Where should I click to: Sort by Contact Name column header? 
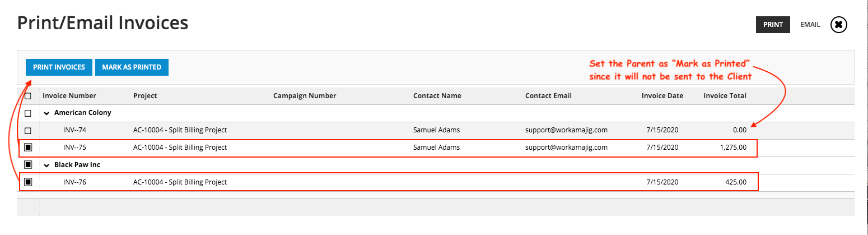[x=437, y=96]
